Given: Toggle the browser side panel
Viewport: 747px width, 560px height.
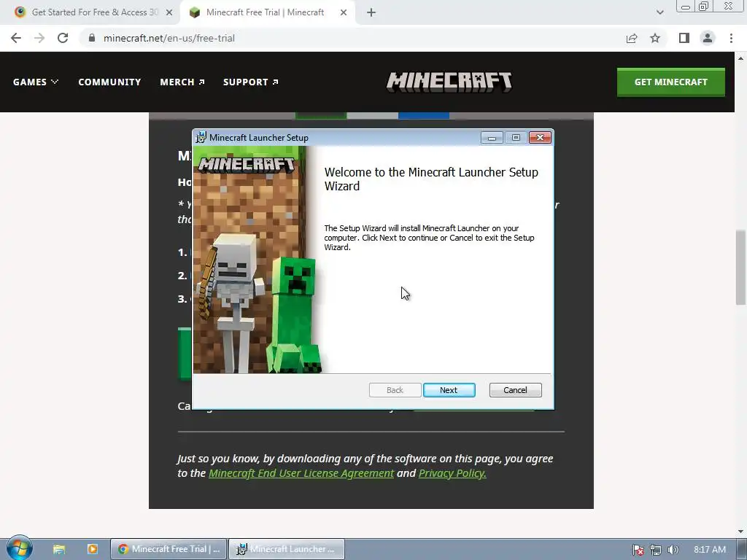Looking at the screenshot, I should click(684, 38).
